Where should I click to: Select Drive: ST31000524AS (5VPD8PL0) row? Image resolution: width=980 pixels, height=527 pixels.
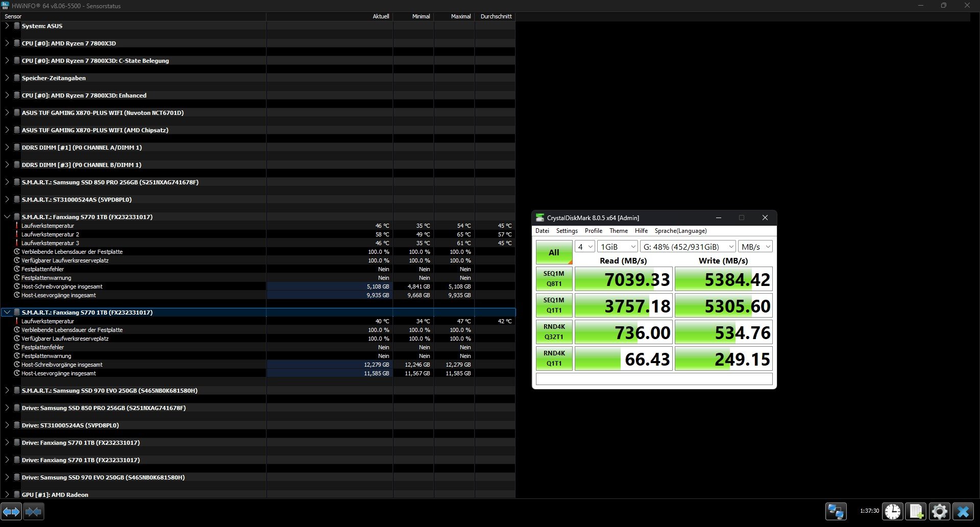pos(258,425)
